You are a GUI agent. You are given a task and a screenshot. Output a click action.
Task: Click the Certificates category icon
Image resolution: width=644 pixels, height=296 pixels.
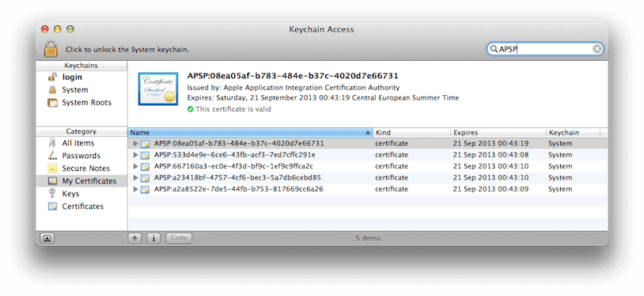(x=52, y=207)
